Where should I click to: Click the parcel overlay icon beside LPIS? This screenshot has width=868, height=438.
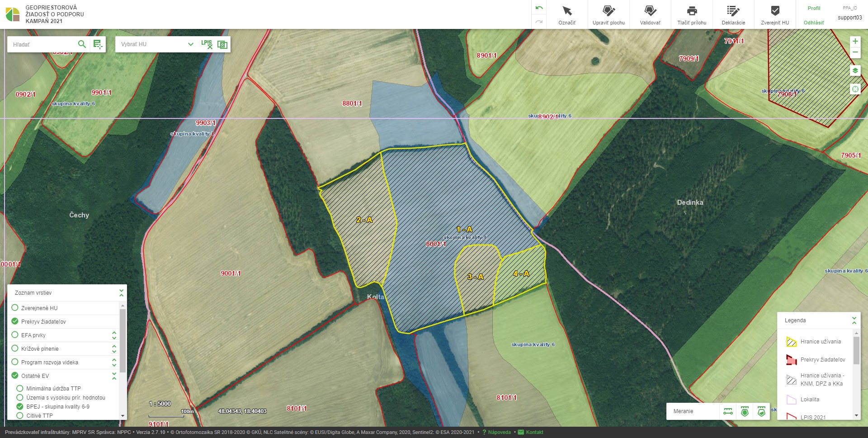click(x=222, y=44)
